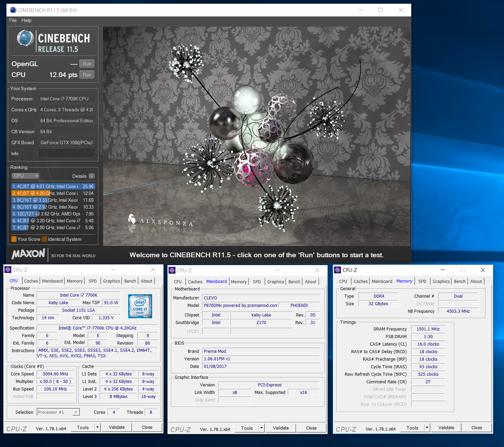Image resolution: width=504 pixels, height=447 pixels.
Task: Switch to Memory tab in left CPU-Z window
Action: [x=75, y=281]
